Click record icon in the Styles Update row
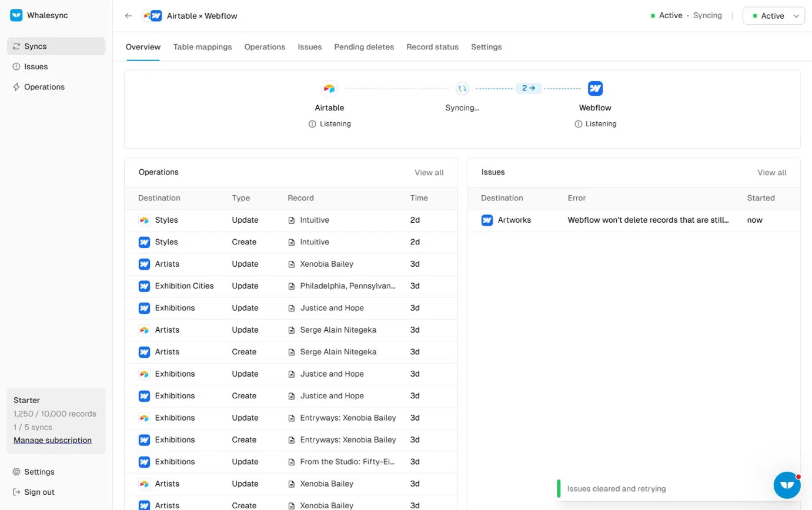Image resolution: width=812 pixels, height=510 pixels. pos(292,220)
